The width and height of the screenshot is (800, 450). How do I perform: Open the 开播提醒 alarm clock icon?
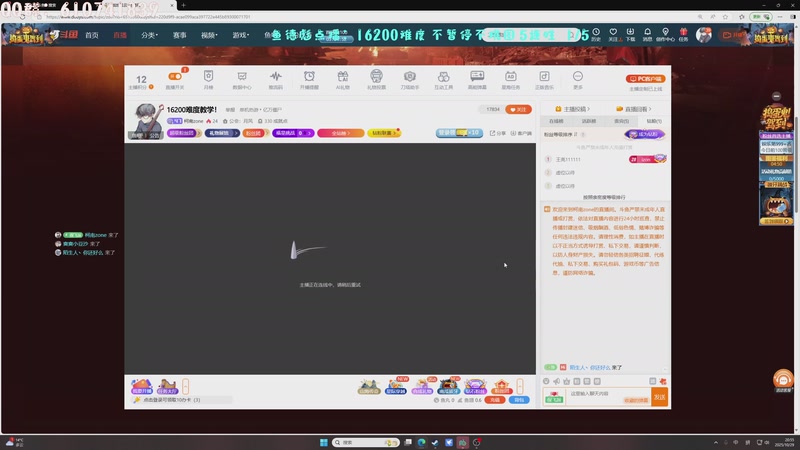[x=309, y=77]
